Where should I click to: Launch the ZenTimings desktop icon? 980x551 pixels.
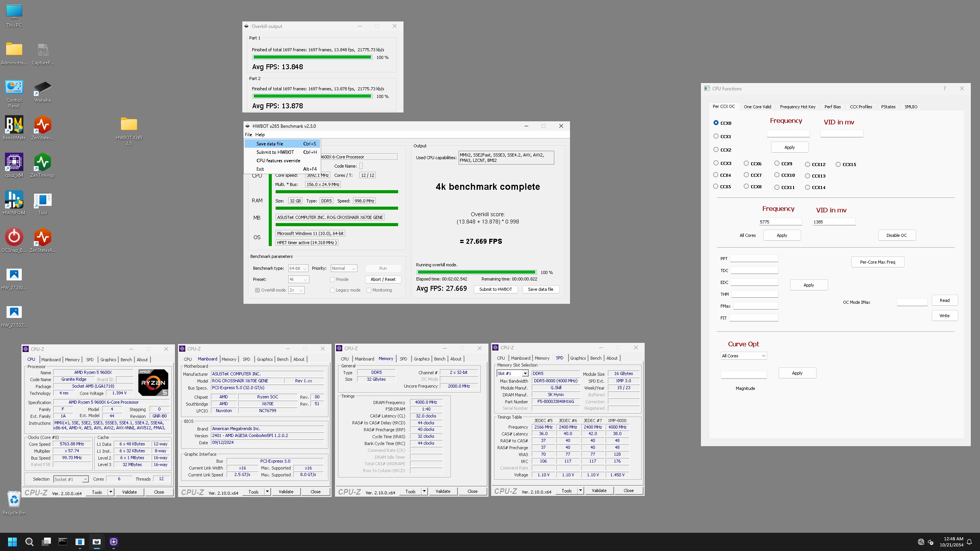[42, 165]
